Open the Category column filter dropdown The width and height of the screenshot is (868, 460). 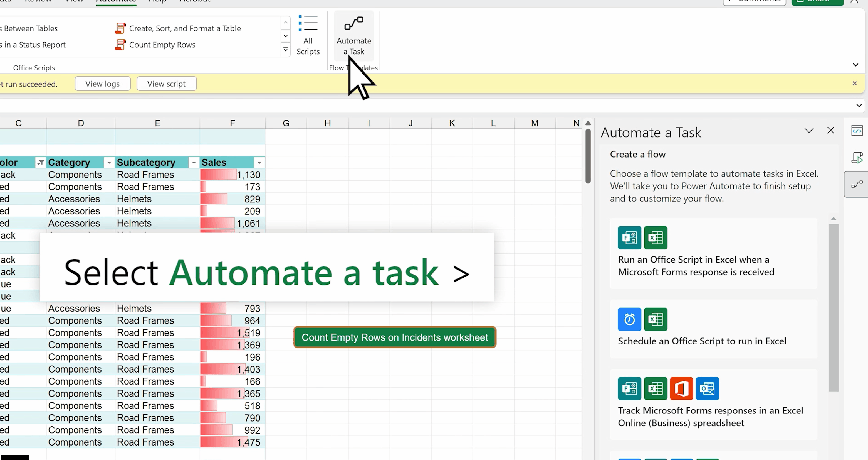click(x=109, y=163)
